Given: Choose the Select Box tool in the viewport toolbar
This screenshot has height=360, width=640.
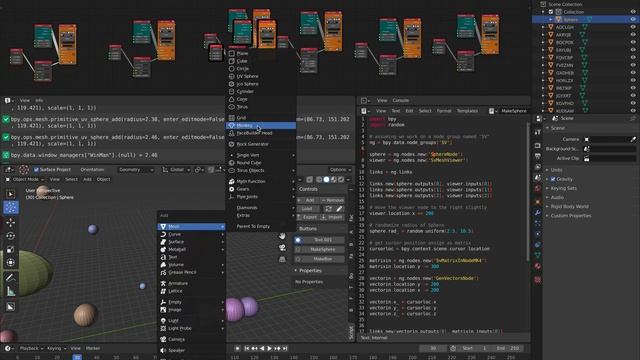Looking at the screenshot, I should click(x=11, y=194).
